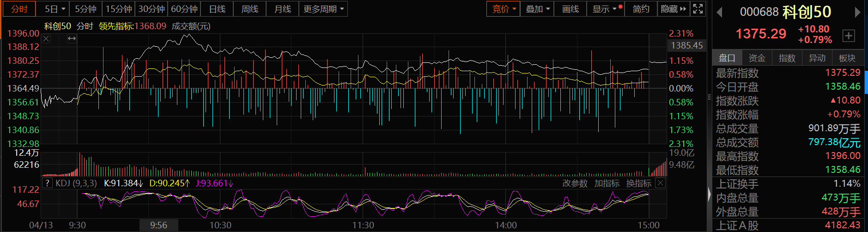Add 科创50 to watchlist with plus icon

coord(849,36)
